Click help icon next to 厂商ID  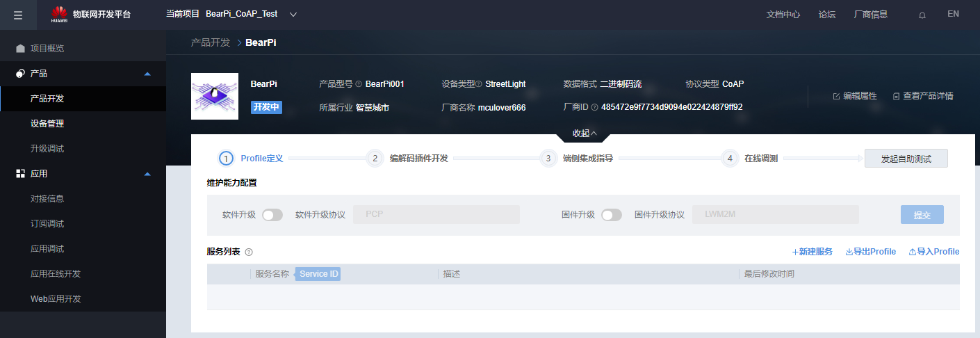[594, 108]
